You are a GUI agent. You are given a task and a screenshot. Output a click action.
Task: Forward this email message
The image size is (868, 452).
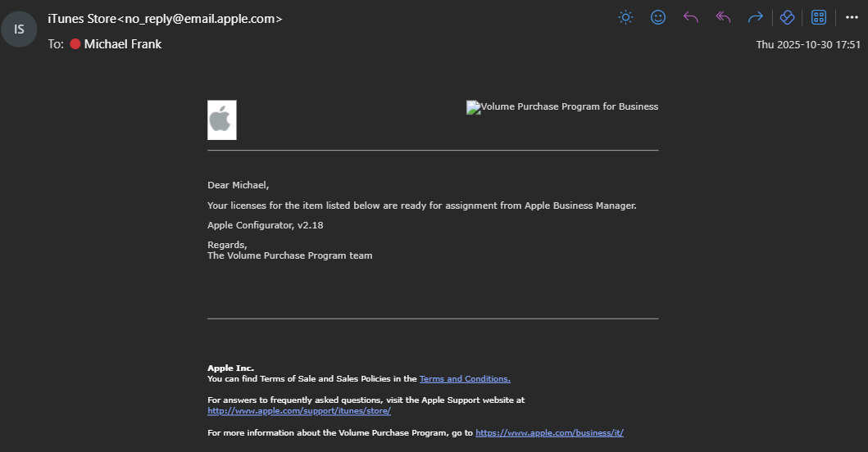click(x=755, y=17)
